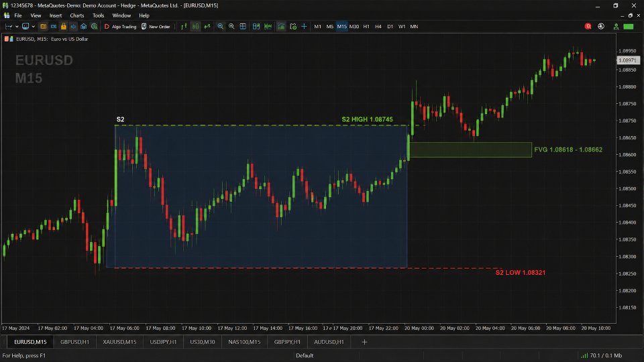Switch to US30,M30 chart tab

(203, 342)
